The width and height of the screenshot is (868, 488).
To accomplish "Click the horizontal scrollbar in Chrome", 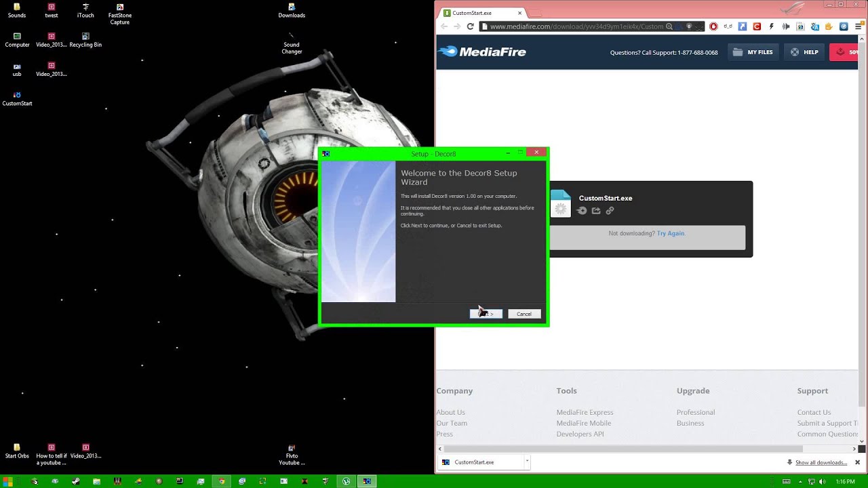I will point(624,449).
